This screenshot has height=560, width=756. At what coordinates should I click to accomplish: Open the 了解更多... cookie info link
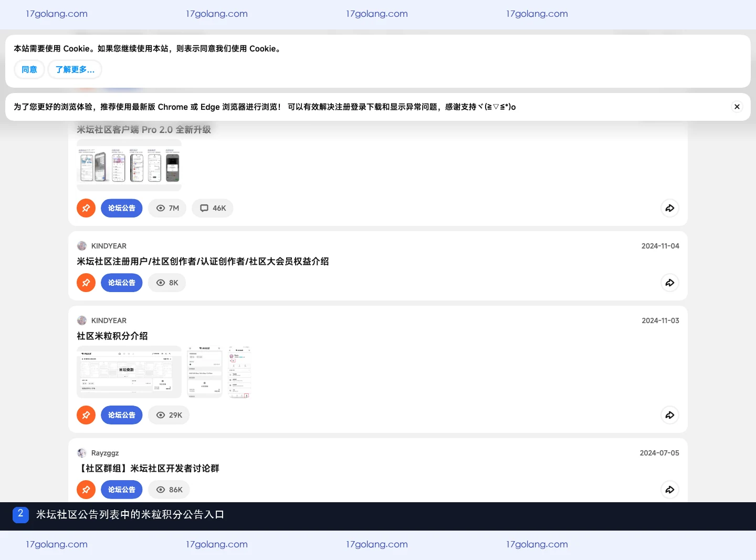click(75, 69)
